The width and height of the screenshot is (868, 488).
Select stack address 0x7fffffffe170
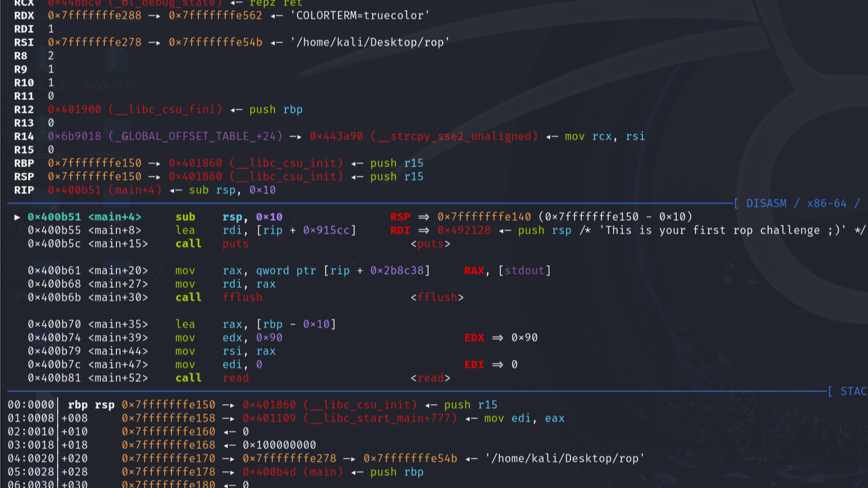pos(169,458)
